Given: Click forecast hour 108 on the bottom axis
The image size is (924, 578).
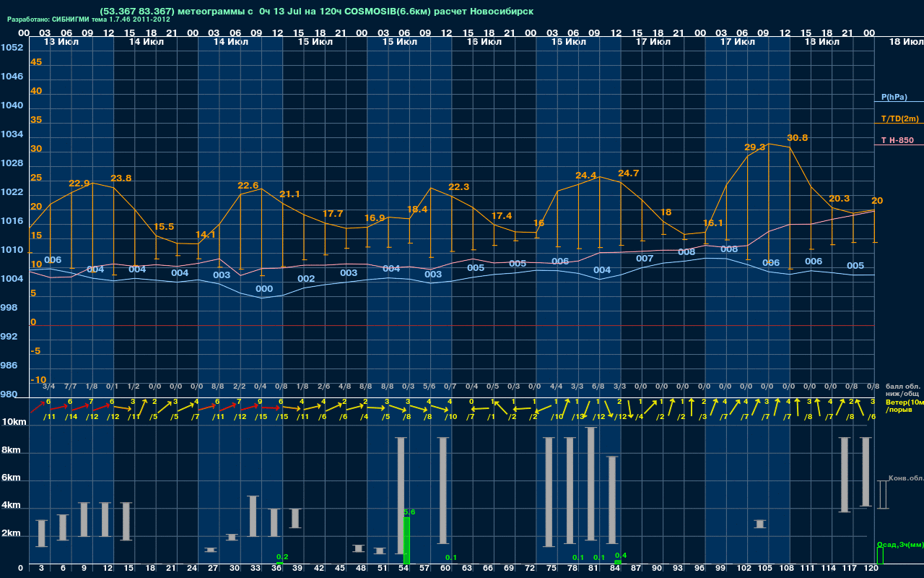Looking at the screenshot, I should [786, 569].
